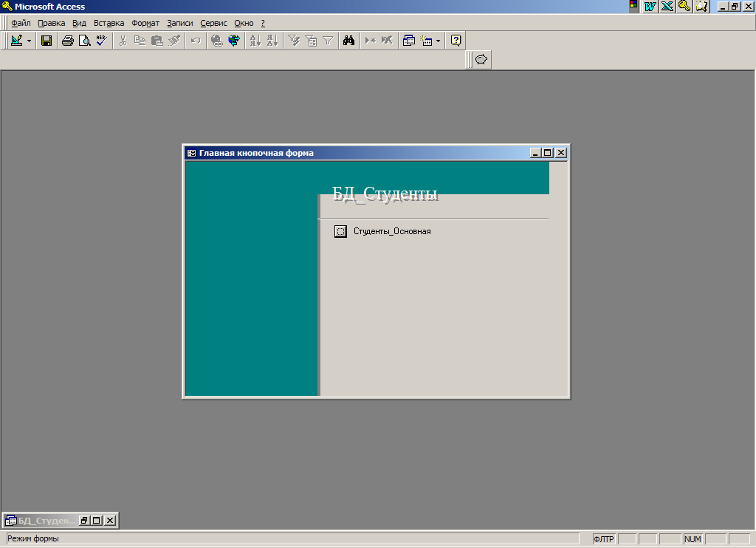
Task: Click the colored squares Office shortcut bar icon
Action: coord(633,6)
